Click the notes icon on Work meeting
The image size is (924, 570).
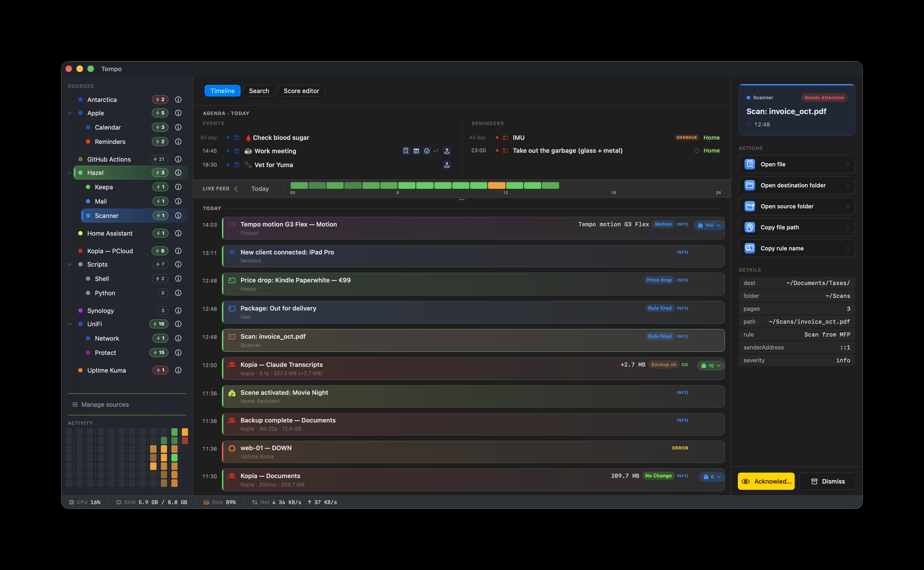tap(406, 151)
